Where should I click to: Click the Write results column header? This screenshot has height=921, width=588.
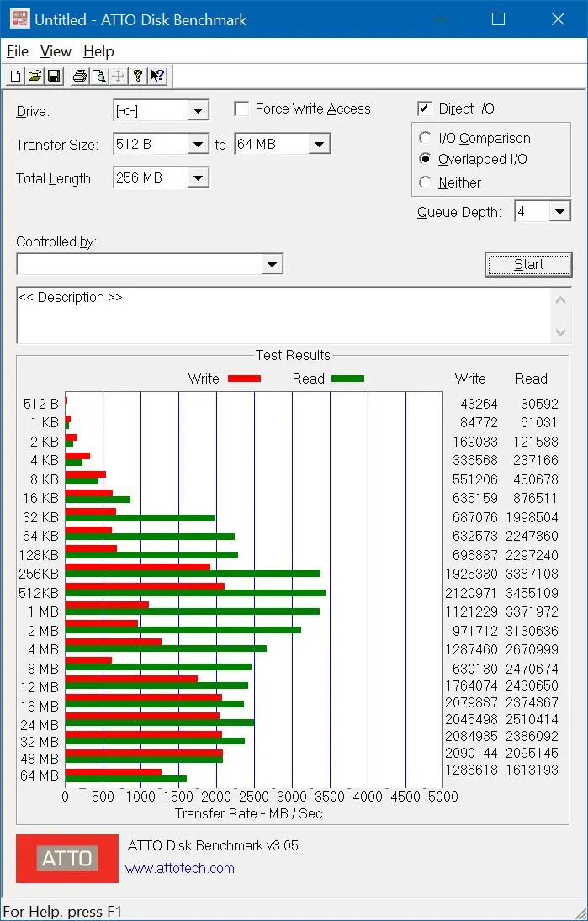pyautogui.click(x=470, y=378)
